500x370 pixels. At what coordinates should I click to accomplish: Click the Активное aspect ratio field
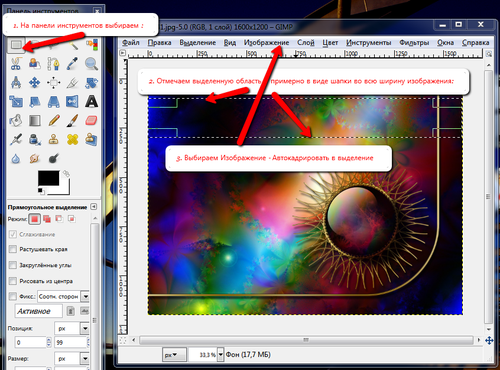[x=38, y=311]
